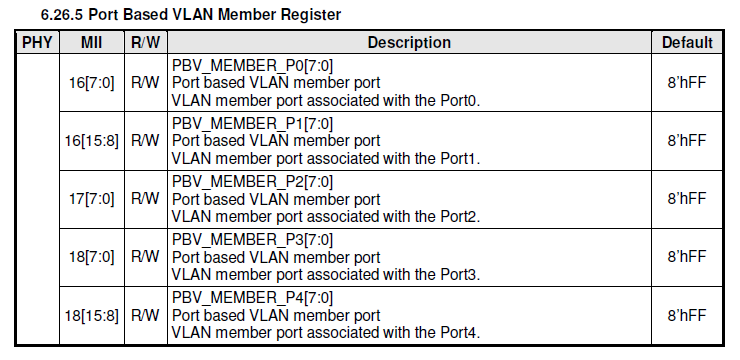Select PBV_MEMBER_P2[7:0] register name
This screenshot has width=740, height=360.
(252, 181)
